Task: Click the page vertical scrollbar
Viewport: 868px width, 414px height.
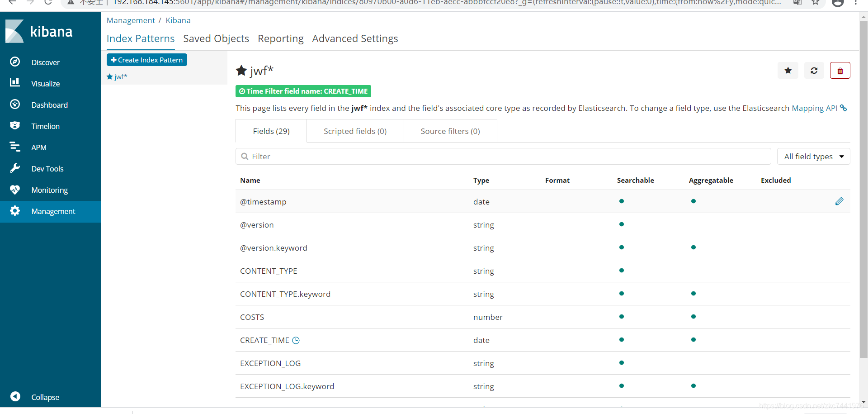Action: point(863,190)
